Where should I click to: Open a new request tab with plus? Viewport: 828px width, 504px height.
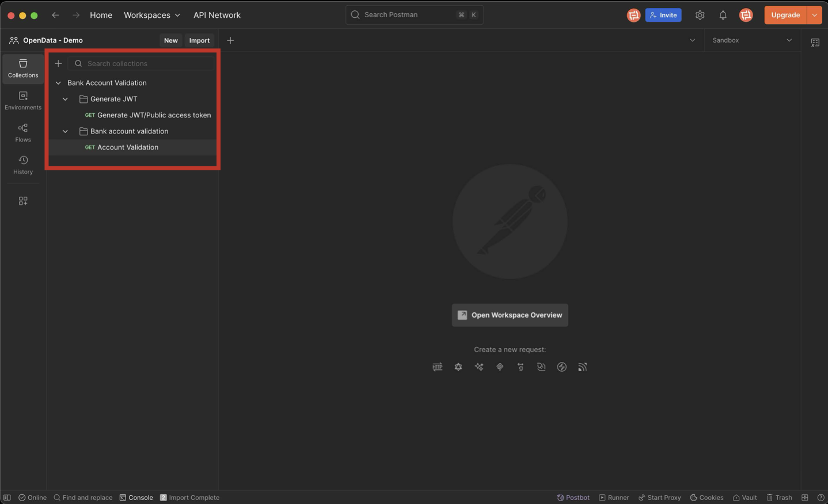230,40
